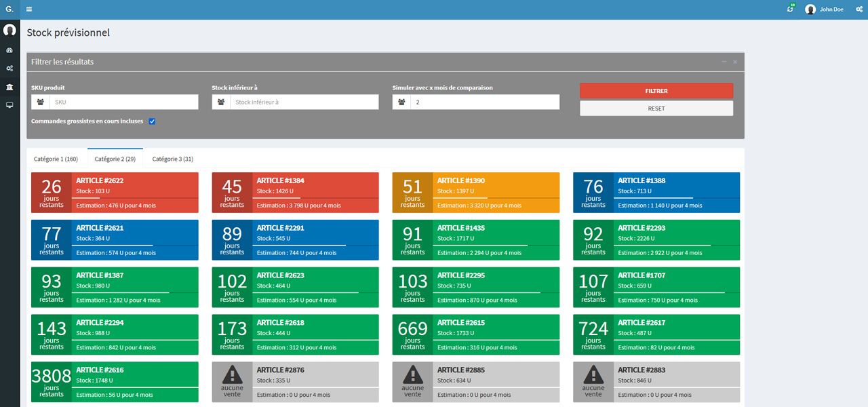Switch to Catégorie 1 (160) tab

56,159
